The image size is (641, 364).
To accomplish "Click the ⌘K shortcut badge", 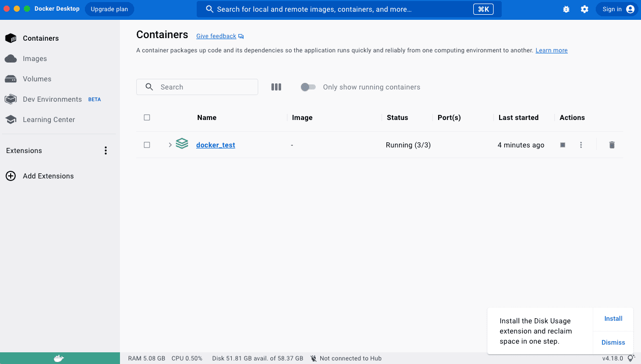I will (483, 9).
